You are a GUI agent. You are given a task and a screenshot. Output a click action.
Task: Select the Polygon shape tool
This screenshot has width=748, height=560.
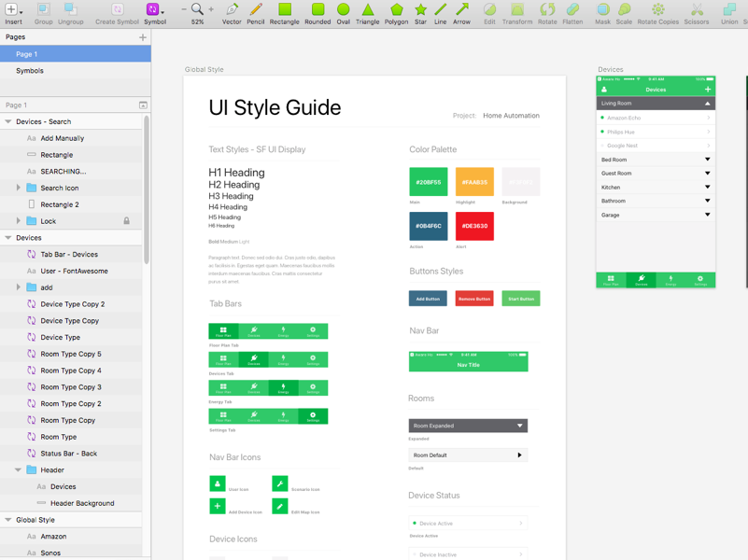tap(397, 9)
